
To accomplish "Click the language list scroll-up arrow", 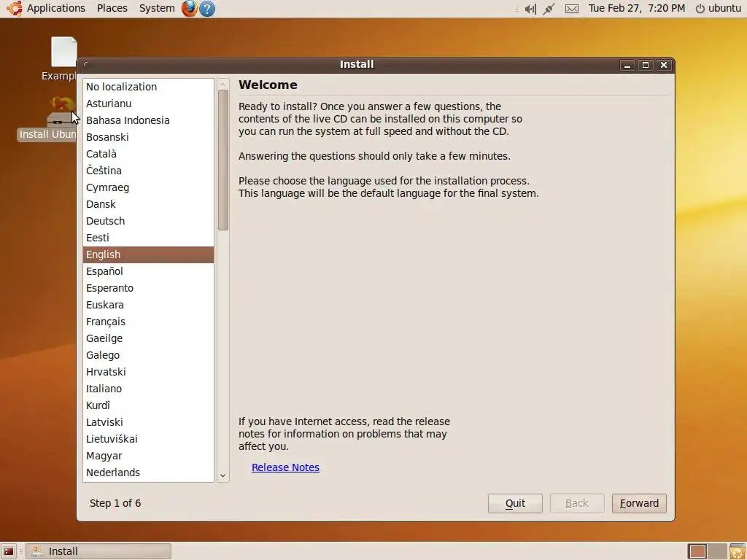I will [x=222, y=85].
